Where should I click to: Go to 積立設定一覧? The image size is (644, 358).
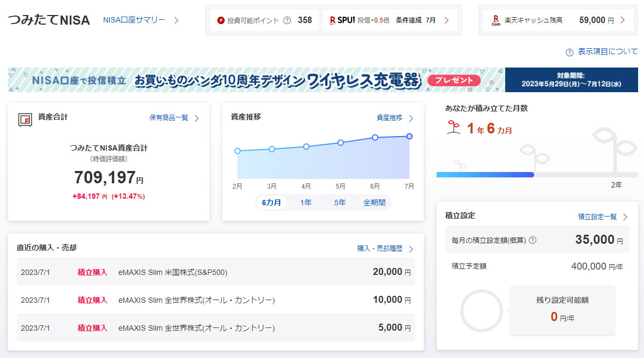[x=602, y=217]
